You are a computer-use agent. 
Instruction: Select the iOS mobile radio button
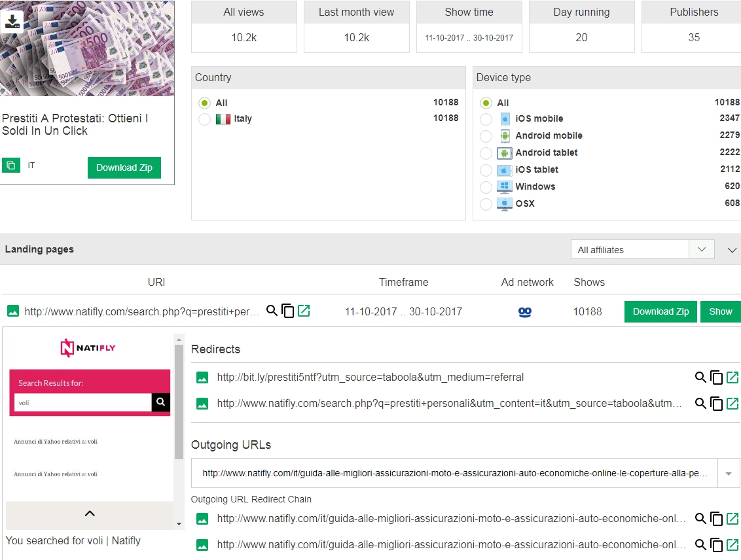(x=486, y=119)
